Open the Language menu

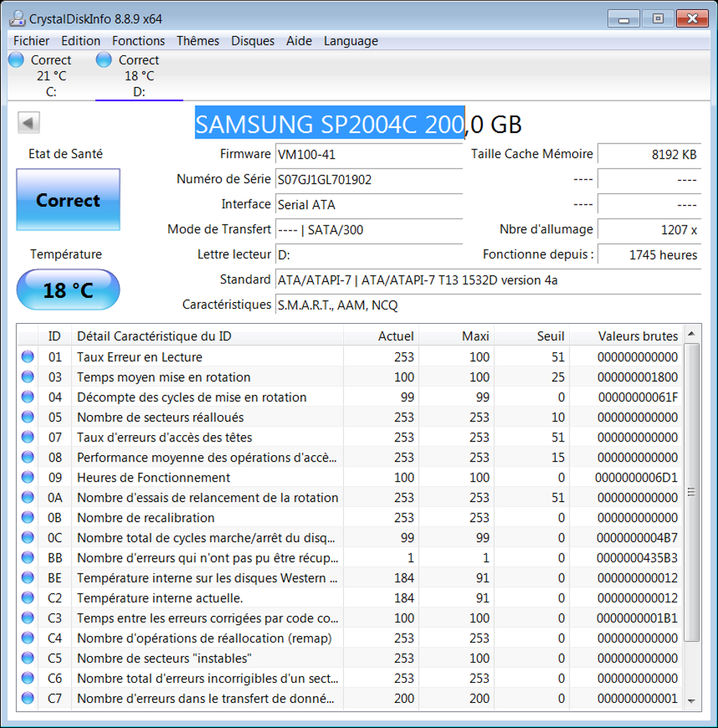(351, 41)
